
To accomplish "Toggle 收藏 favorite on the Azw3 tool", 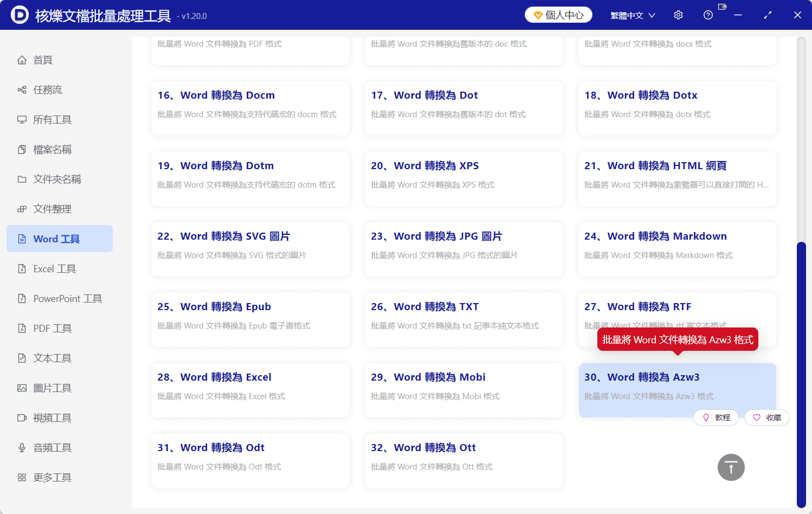I will click(x=766, y=417).
